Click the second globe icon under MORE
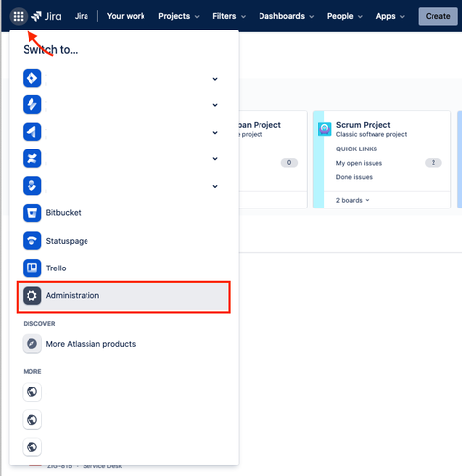The width and height of the screenshot is (462, 476). (x=32, y=419)
